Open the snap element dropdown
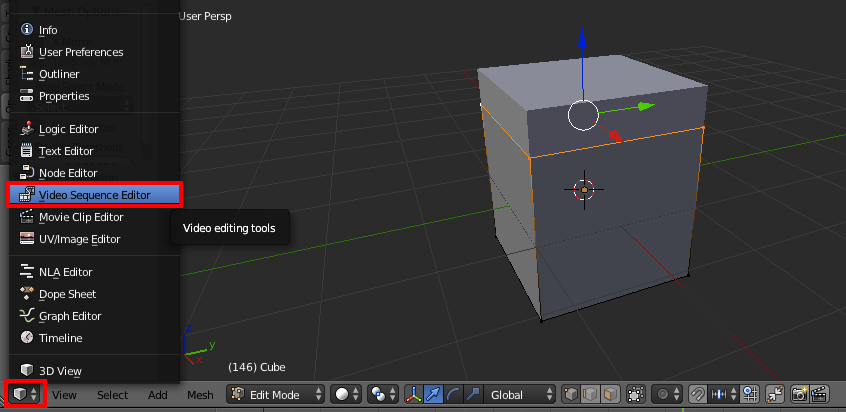The width and height of the screenshot is (846, 412). pos(724,395)
